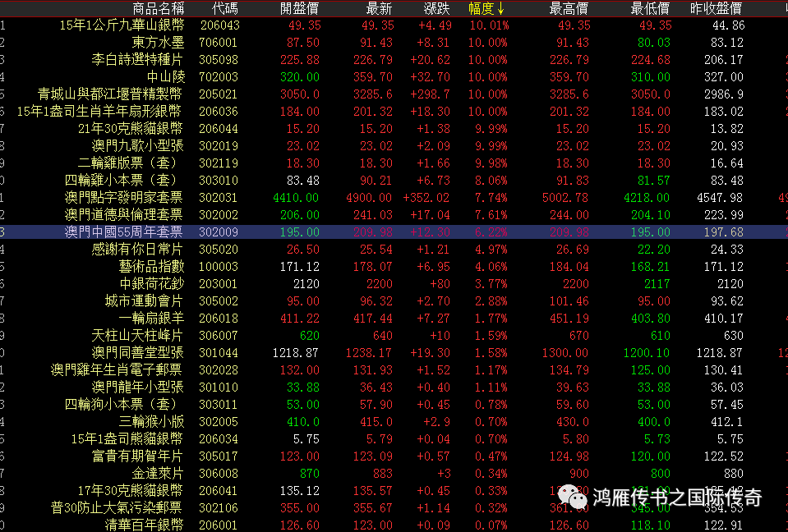Click highest price 5002.78

point(565,198)
